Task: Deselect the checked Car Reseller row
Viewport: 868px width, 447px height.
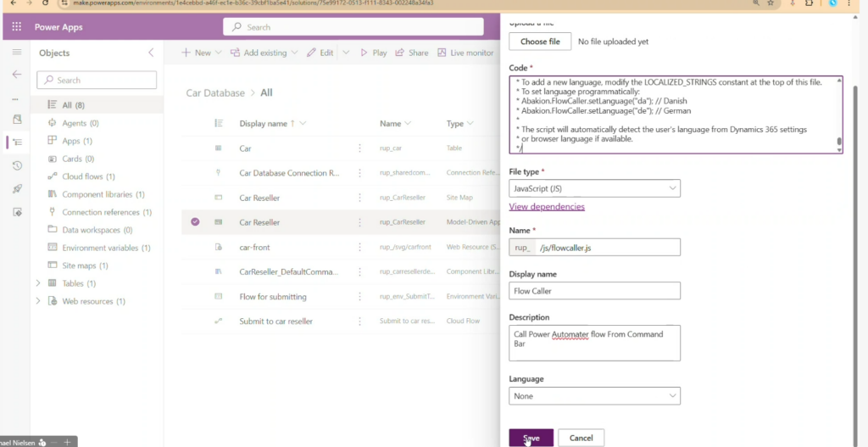Action: 195,222
